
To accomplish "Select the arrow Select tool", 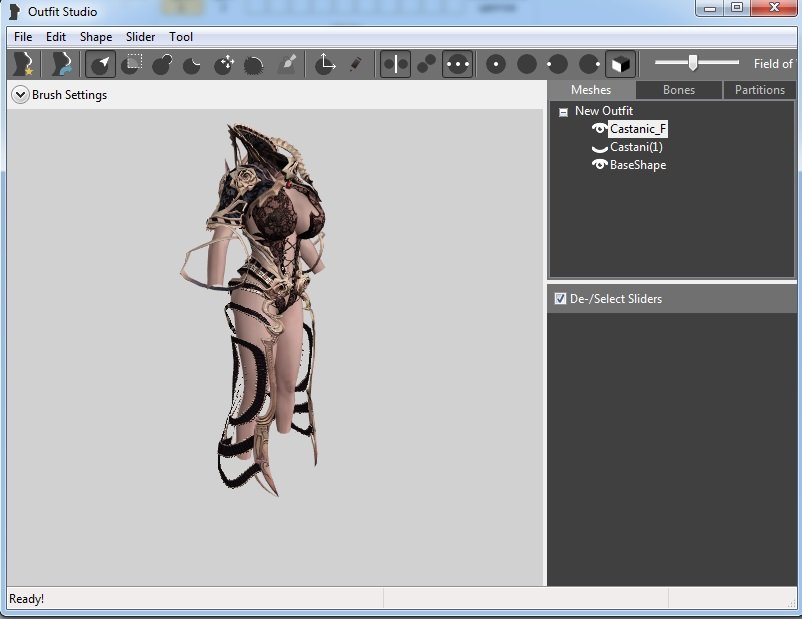I will (x=100, y=65).
